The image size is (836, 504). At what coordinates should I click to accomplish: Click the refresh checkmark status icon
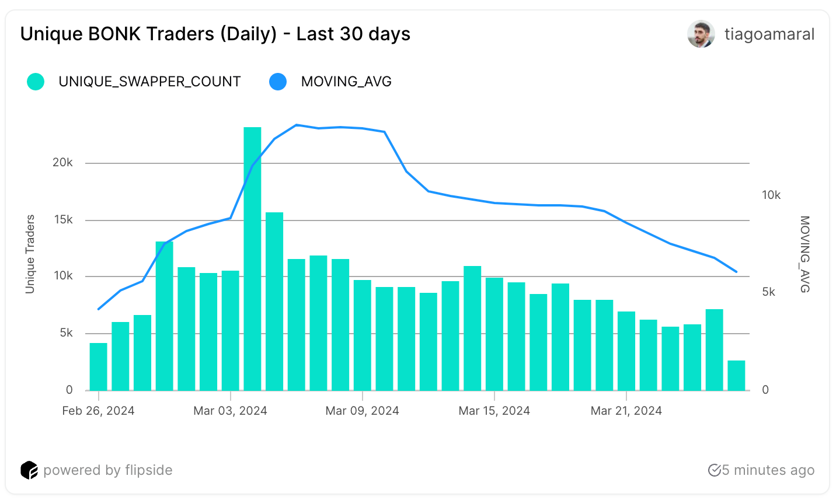pos(713,470)
